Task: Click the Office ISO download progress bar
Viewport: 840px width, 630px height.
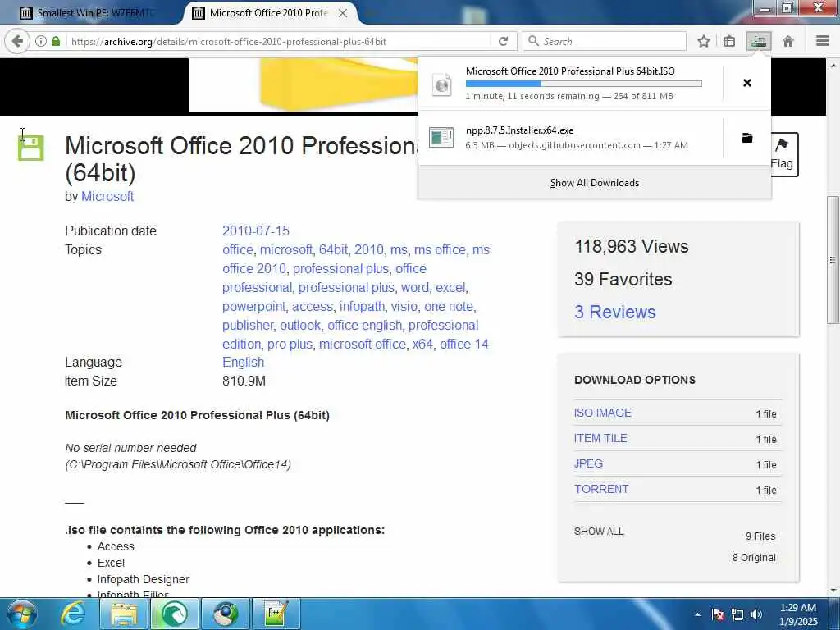Action: [583, 84]
